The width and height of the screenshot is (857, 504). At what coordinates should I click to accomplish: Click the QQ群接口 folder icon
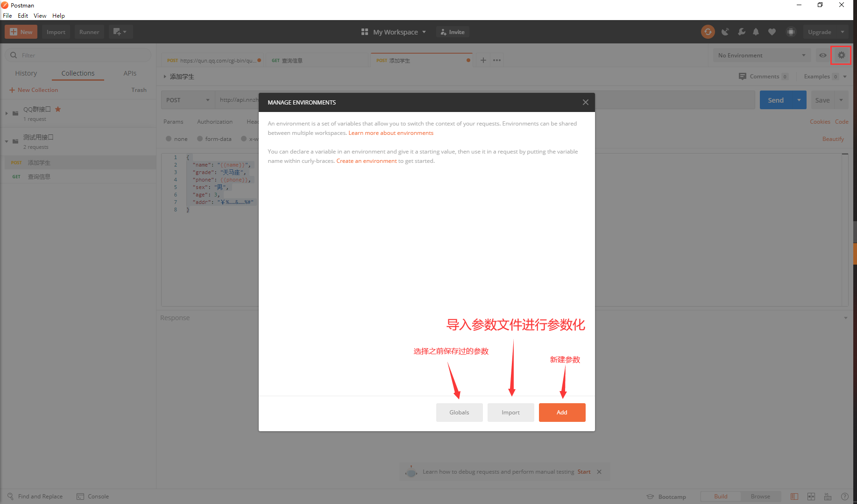coord(15,113)
